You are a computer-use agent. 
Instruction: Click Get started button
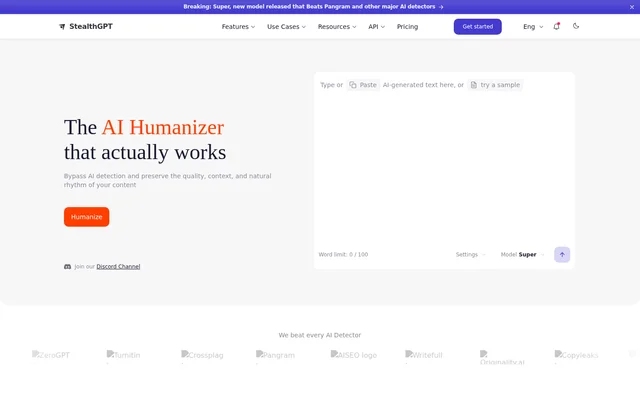(478, 27)
